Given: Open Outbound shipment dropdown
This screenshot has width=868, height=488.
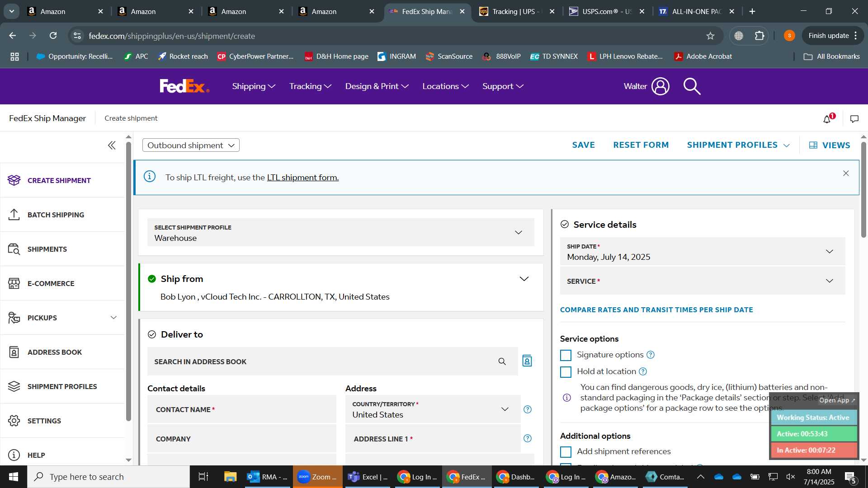Looking at the screenshot, I should click(x=191, y=145).
